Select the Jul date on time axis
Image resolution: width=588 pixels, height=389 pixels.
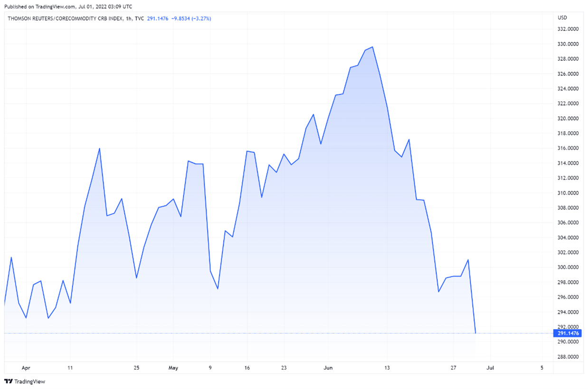491,368
